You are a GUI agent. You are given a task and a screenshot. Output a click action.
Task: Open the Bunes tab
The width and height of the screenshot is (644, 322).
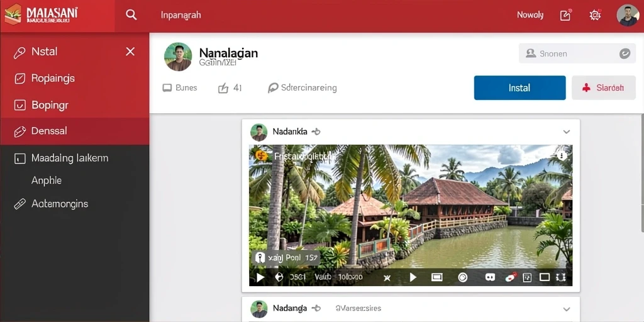180,87
